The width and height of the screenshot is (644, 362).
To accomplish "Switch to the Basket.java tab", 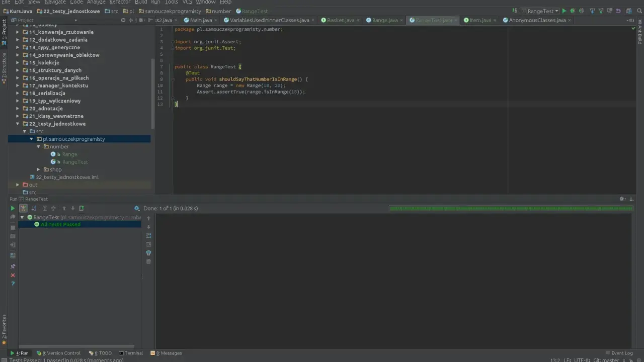I will tap(341, 20).
